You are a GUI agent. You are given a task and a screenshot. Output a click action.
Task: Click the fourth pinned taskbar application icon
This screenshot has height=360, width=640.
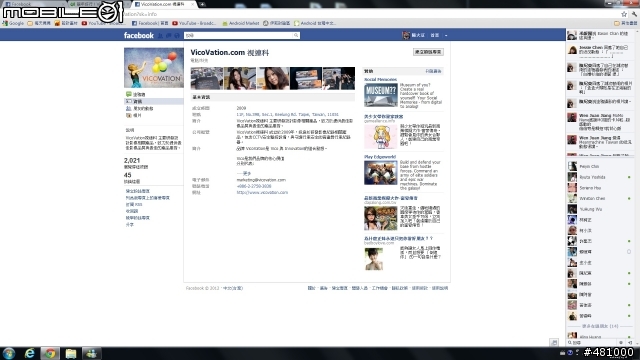pos(91,353)
